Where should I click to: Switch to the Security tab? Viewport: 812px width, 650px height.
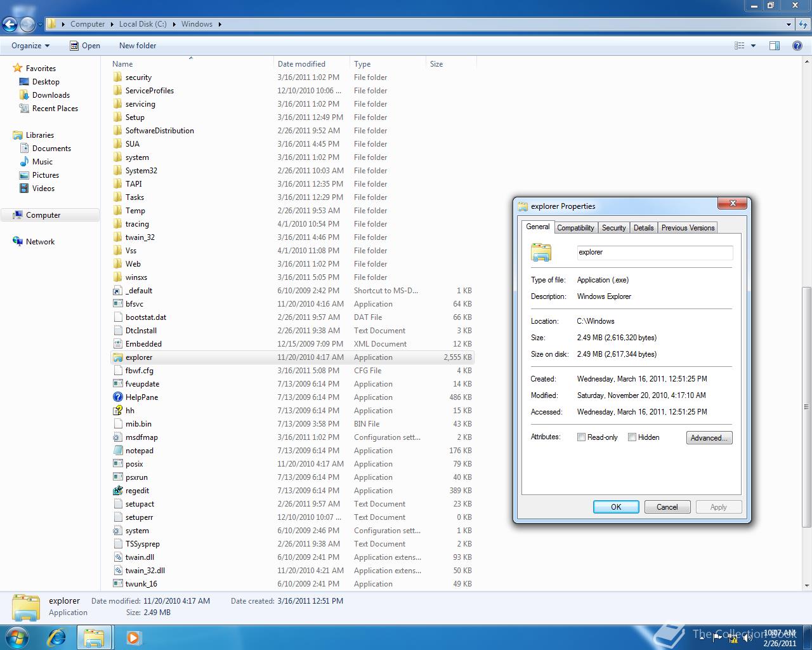613,228
